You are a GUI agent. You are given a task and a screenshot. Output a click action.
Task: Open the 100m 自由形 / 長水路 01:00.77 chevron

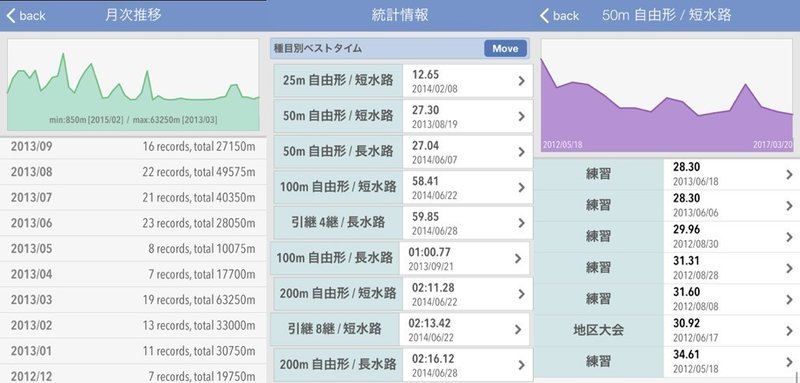point(518,259)
